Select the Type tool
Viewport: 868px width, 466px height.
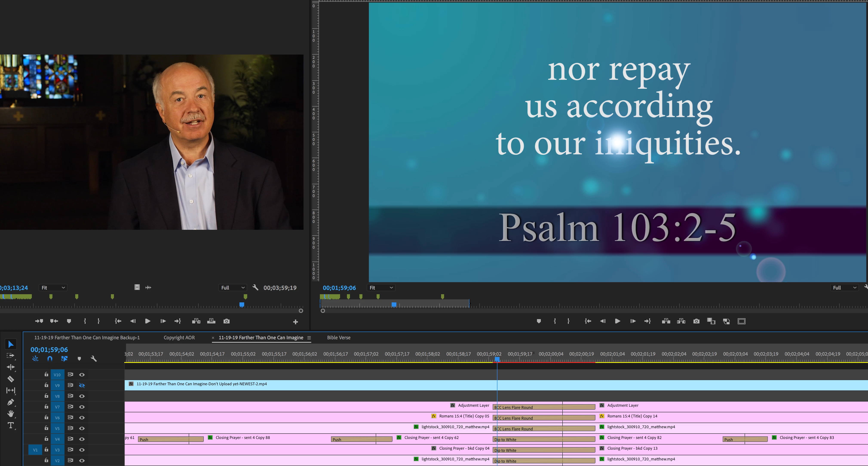pyautogui.click(x=11, y=425)
